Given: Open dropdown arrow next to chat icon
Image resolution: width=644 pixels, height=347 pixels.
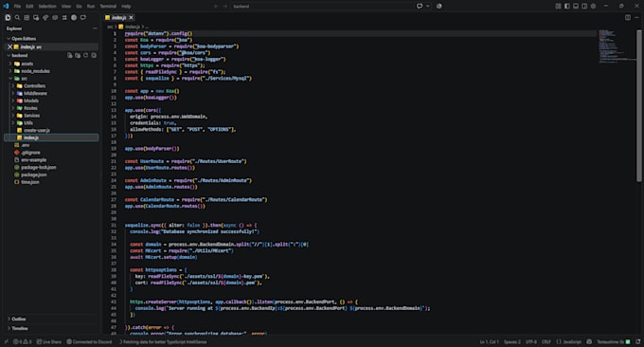Looking at the screenshot, I should [427, 7].
